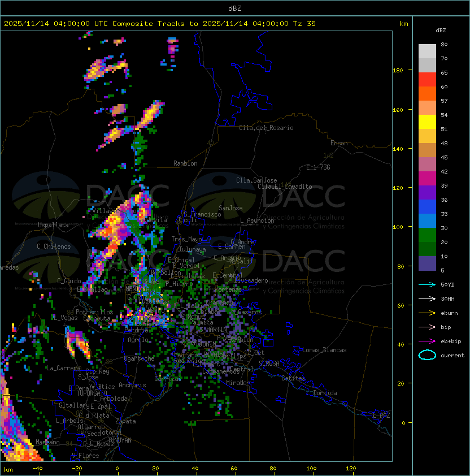Click the Clla.SanJose map label
The height and width of the screenshot is (476, 470).
256,180
